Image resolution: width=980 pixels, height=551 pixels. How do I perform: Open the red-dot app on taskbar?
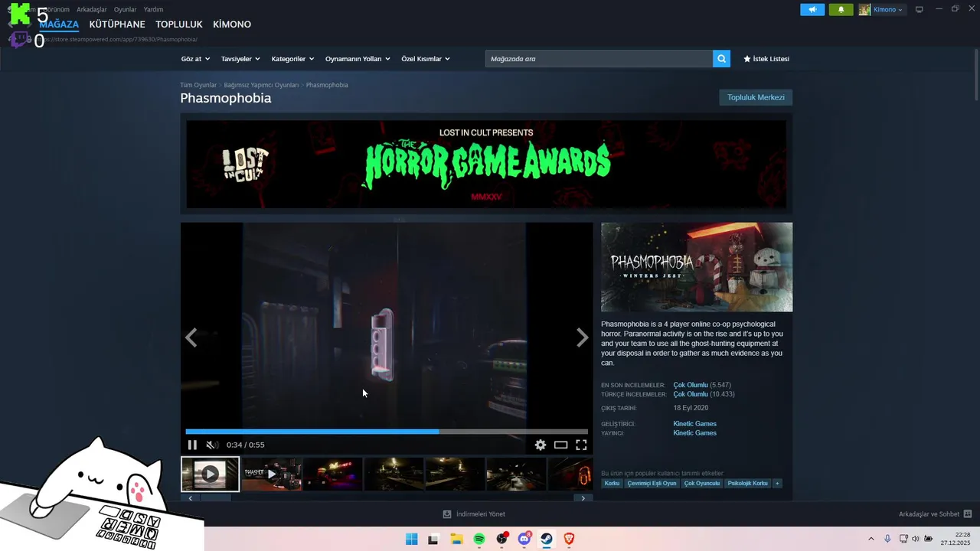coord(501,539)
